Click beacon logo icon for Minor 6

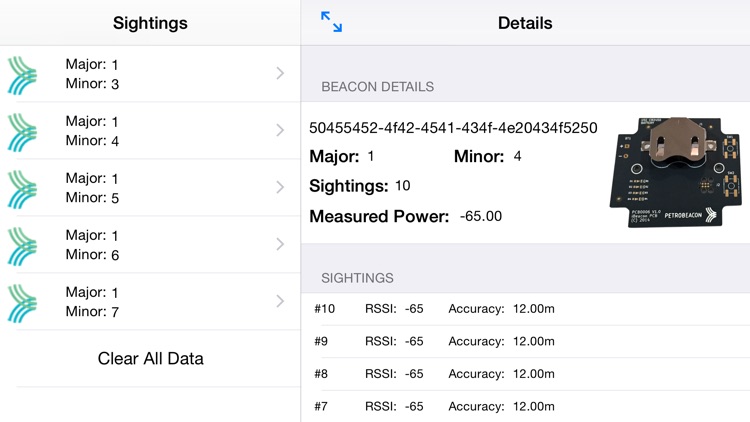22,246
